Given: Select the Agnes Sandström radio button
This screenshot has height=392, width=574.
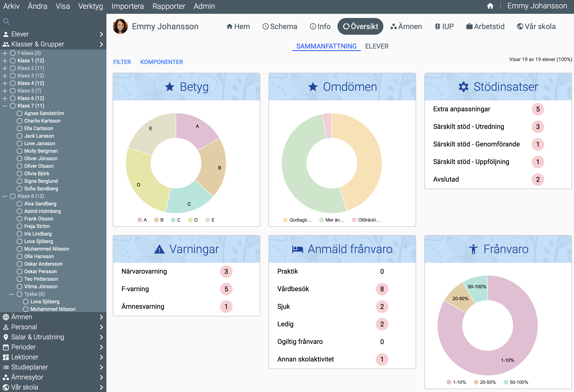Looking at the screenshot, I should click(x=19, y=114).
